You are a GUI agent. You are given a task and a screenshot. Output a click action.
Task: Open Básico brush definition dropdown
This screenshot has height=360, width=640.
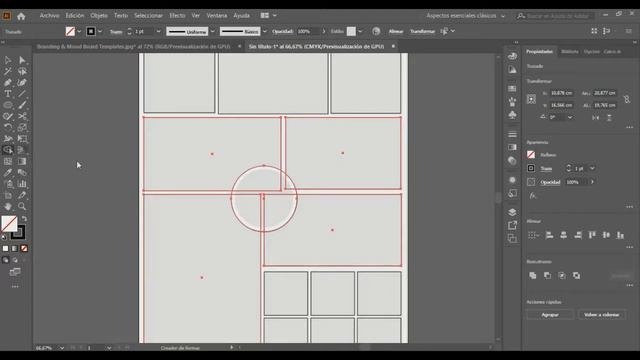264,31
